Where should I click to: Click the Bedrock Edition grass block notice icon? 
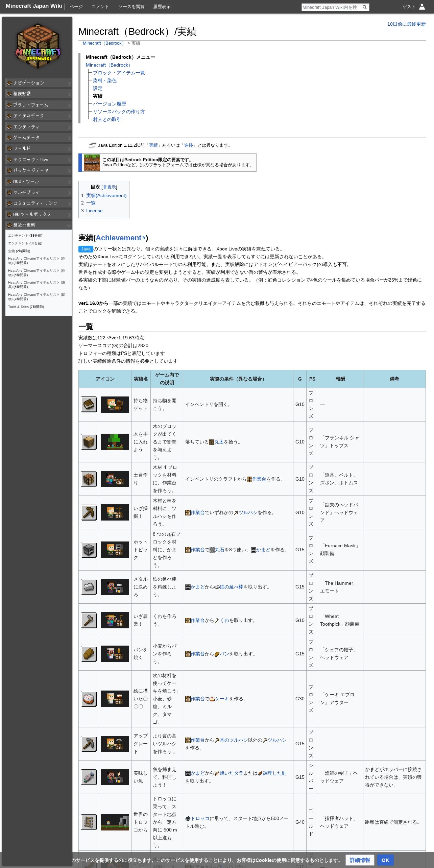click(92, 163)
